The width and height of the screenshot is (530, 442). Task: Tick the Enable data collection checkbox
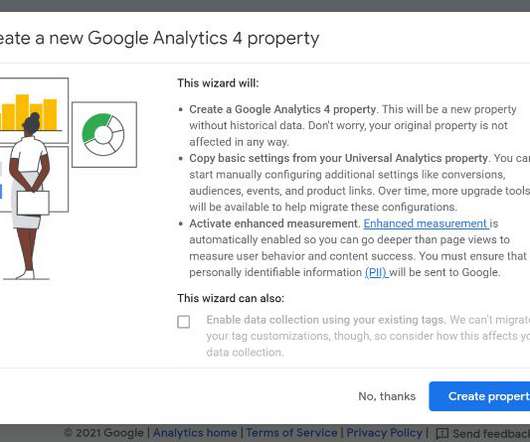pos(184,322)
